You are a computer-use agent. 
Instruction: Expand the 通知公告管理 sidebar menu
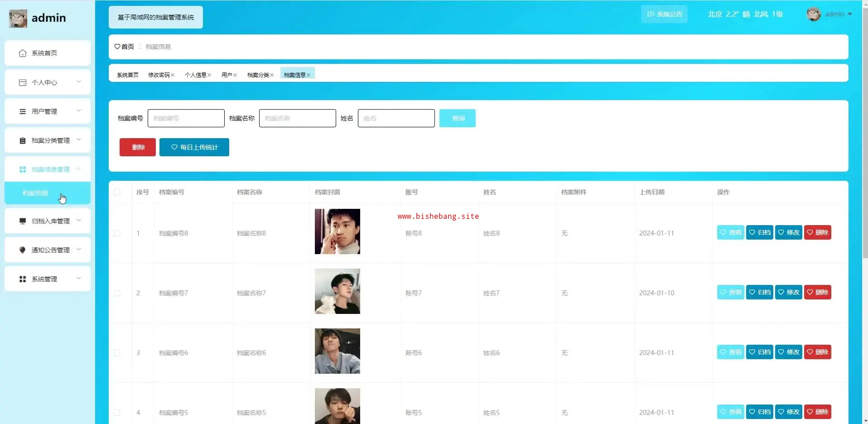tap(48, 250)
